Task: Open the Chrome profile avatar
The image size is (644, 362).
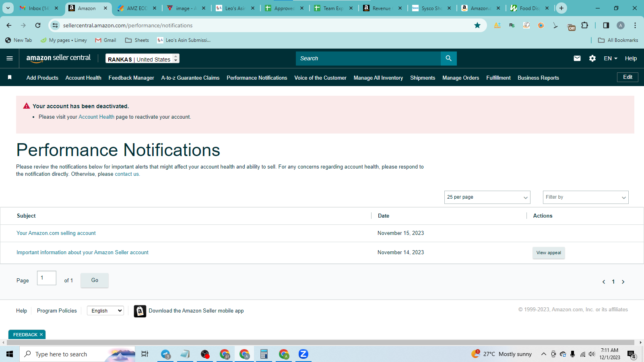Action: 621,25
